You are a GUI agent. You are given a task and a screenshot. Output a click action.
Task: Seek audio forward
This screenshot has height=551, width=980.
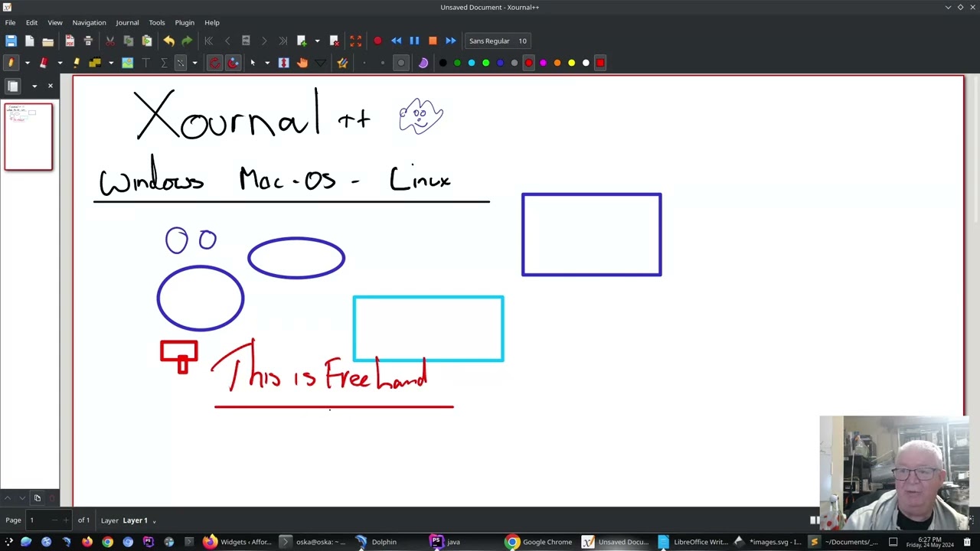coord(451,41)
